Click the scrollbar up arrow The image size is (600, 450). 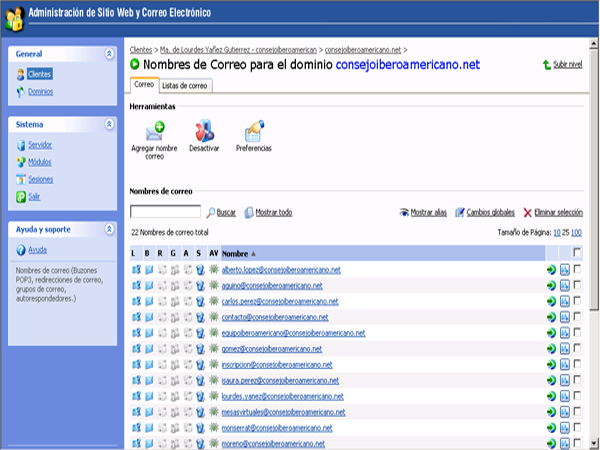tap(593, 43)
